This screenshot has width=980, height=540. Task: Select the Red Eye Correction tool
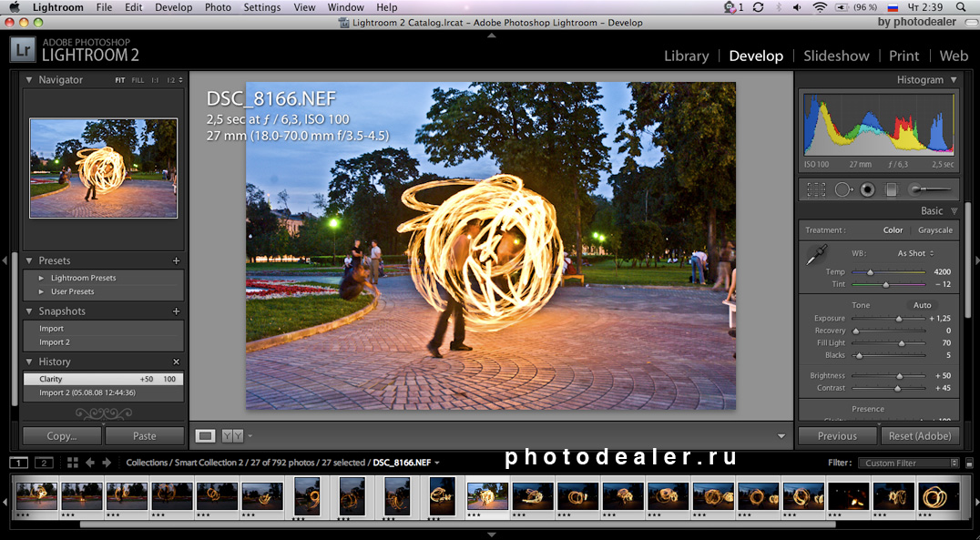[x=867, y=189]
